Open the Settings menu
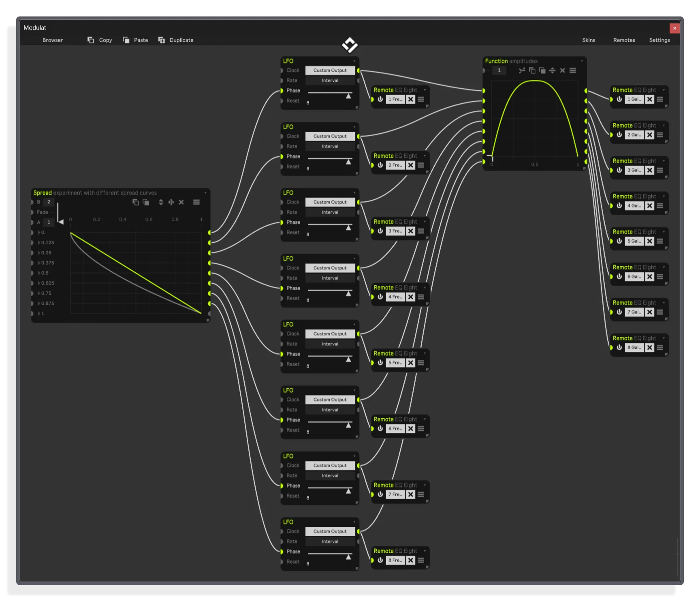The width and height of the screenshot is (700, 601). pyautogui.click(x=659, y=40)
